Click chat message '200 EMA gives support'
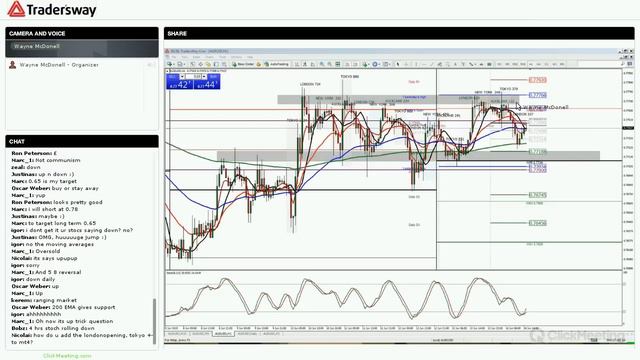 pos(84,307)
